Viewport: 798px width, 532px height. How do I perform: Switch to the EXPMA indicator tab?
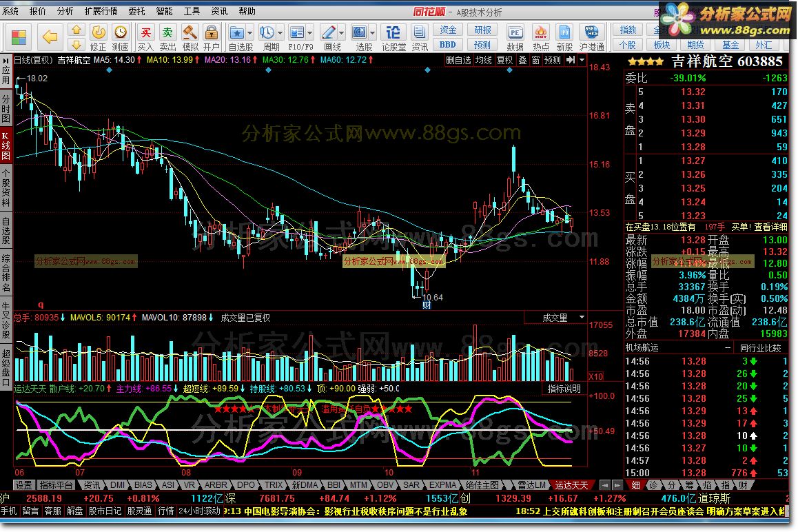click(x=442, y=485)
